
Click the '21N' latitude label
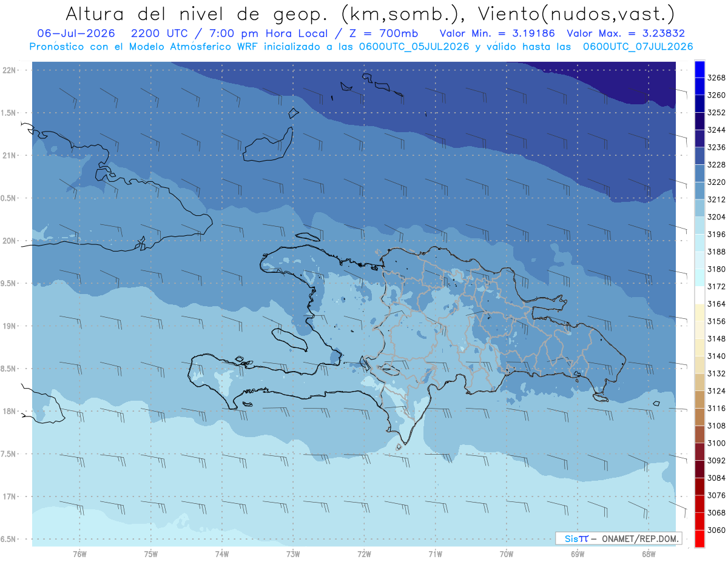tap(9, 155)
